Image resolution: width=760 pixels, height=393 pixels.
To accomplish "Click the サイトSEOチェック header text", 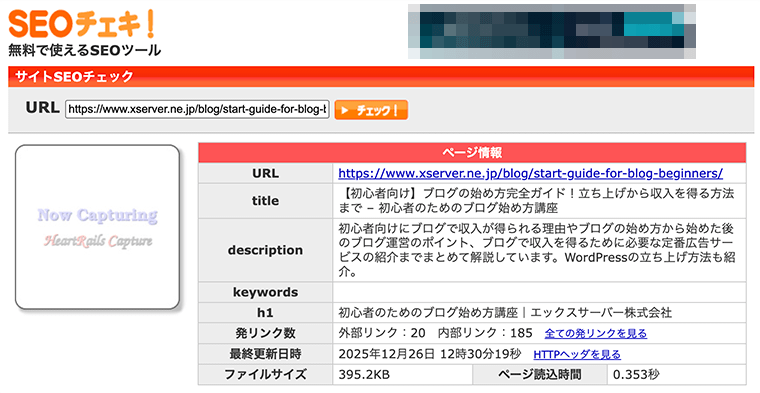I will [74, 77].
